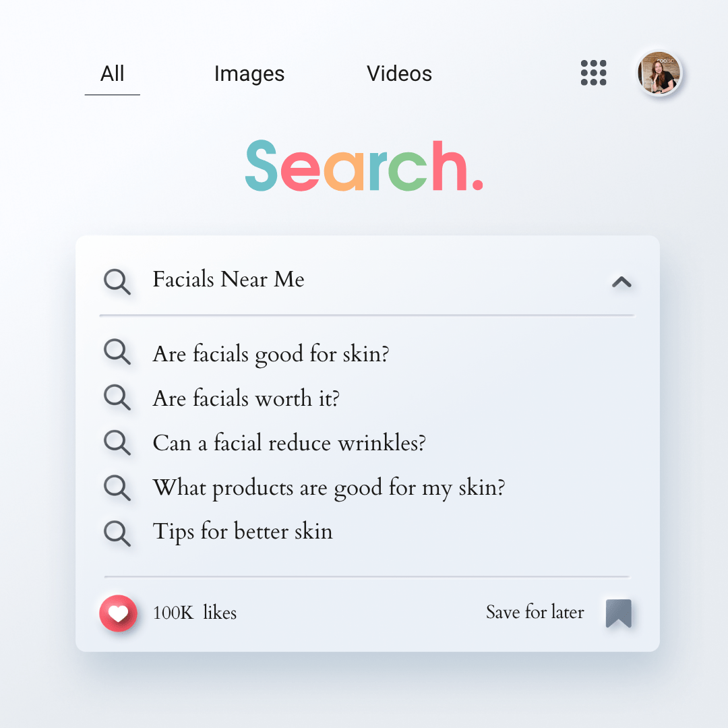Click search icon beside Can a facial reduce wrinkles?

pyautogui.click(x=117, y=443)
